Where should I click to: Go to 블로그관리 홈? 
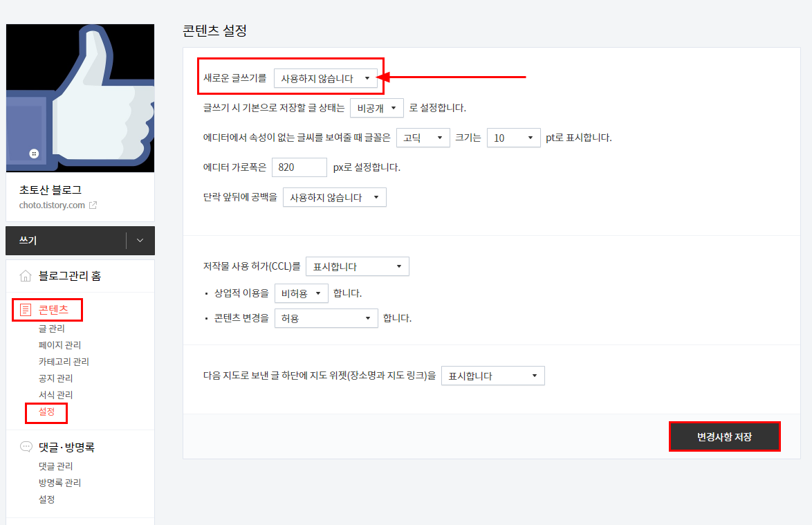pos(70,275)
